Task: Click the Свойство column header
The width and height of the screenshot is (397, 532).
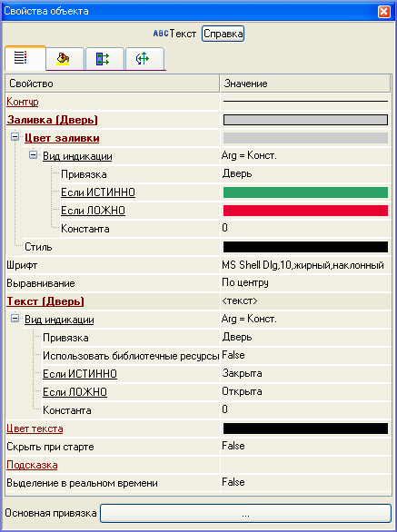Action: [113, 84]
